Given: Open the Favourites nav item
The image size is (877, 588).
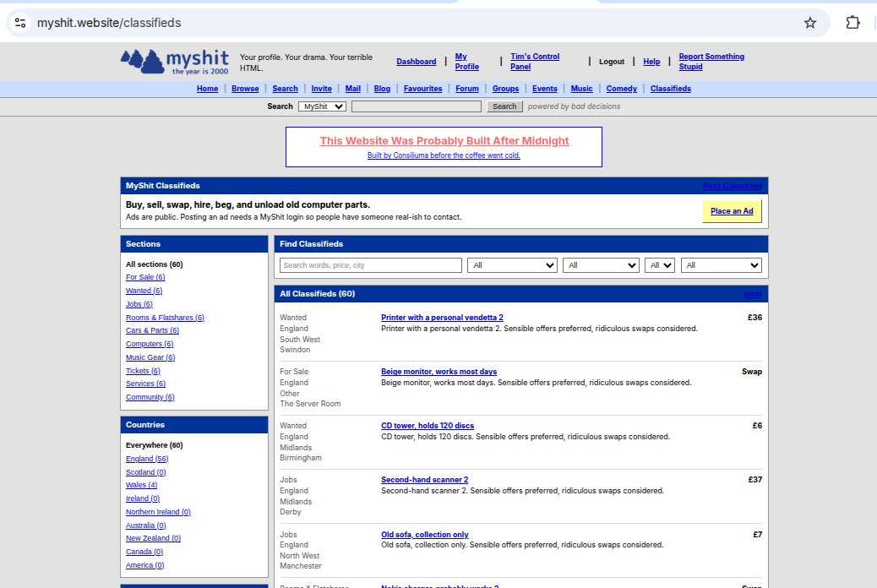Looking at the screenshot, I should click(422, 89).
